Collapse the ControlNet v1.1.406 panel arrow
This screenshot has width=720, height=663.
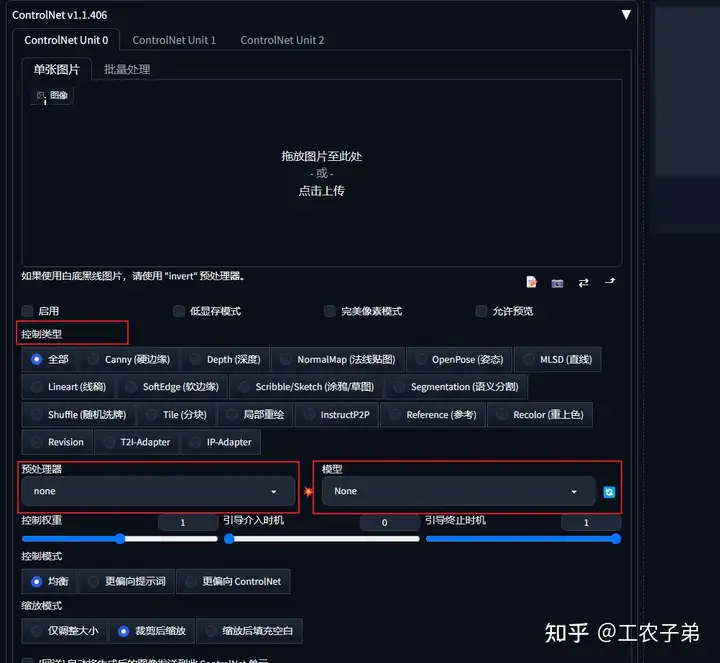[x=626, y=15]
